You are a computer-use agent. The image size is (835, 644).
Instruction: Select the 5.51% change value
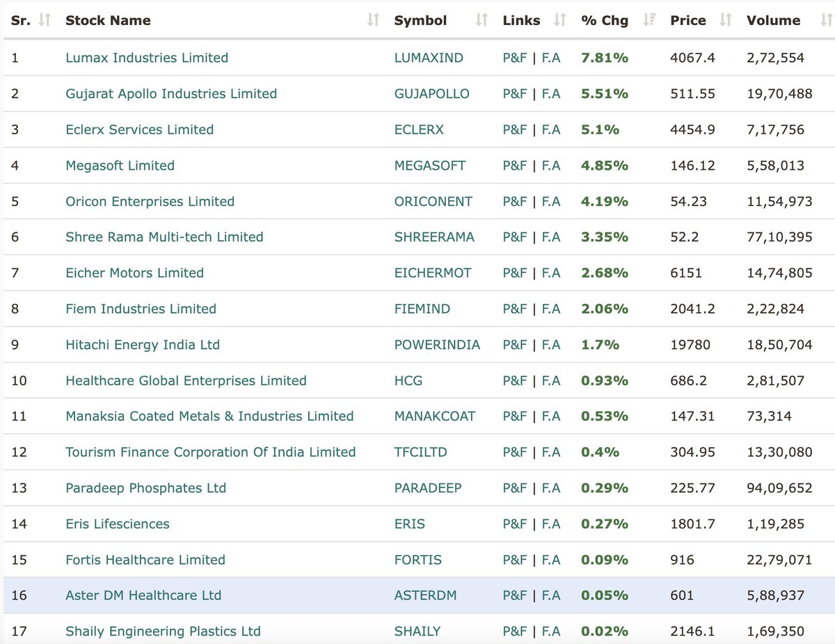(605, 94)
